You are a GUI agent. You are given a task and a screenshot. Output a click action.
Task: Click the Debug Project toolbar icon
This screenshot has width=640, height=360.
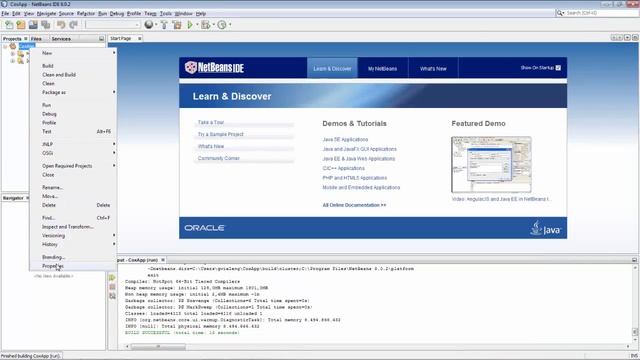click(x=205, y=25)
